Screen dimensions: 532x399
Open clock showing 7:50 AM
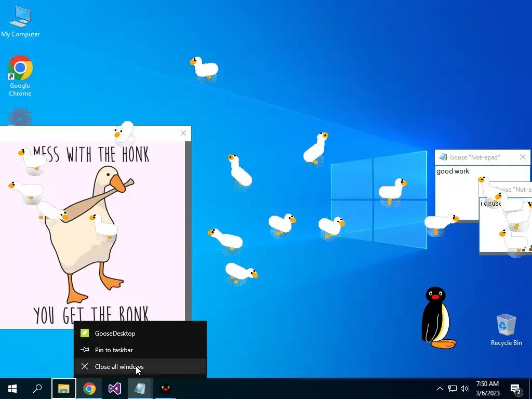tap(487, 389)
